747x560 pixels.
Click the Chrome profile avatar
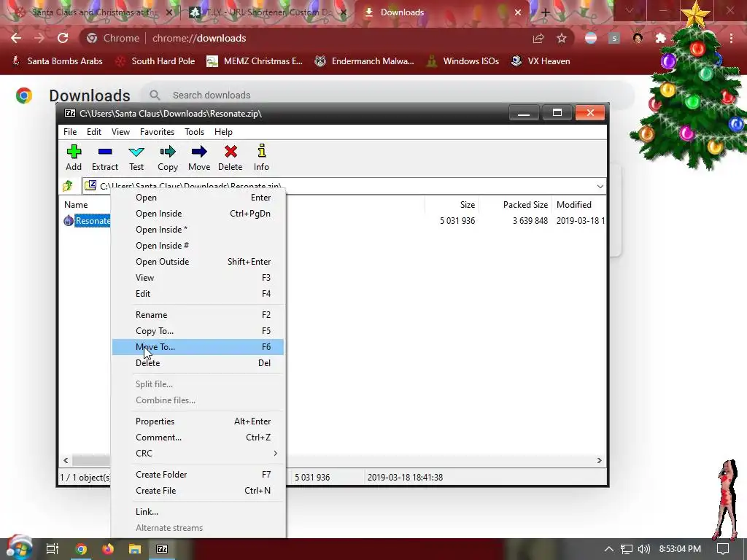(x=638, y=38)
